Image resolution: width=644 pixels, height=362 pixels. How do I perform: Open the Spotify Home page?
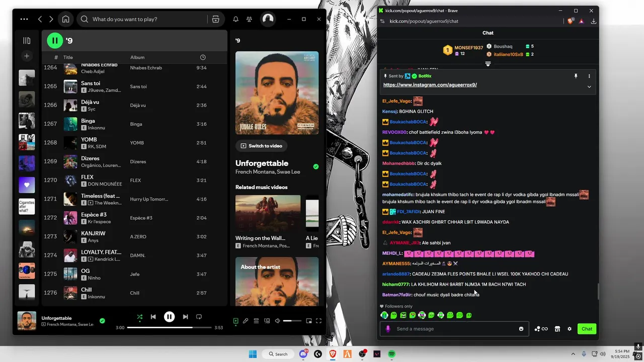point(65,19)
